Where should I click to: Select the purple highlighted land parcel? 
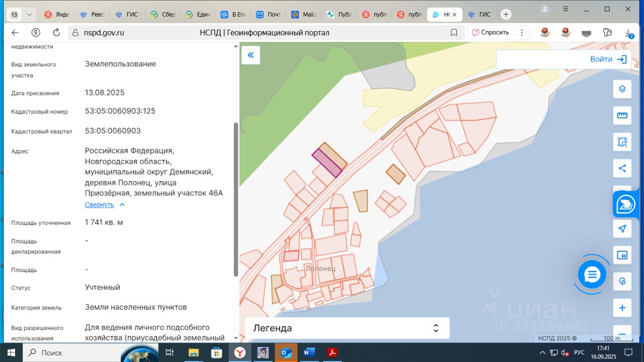tap(327, 163)
